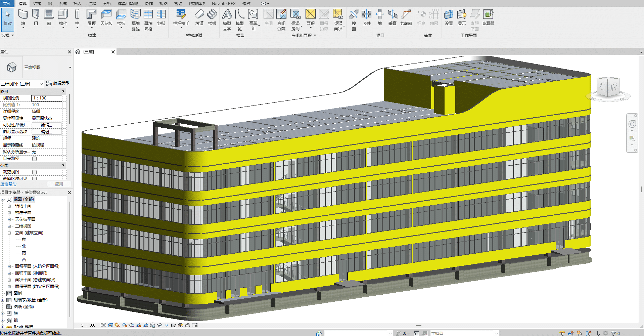644x336 pixels.
Task: Expand the 天花板平面 tree node
Action: point(9,219)
